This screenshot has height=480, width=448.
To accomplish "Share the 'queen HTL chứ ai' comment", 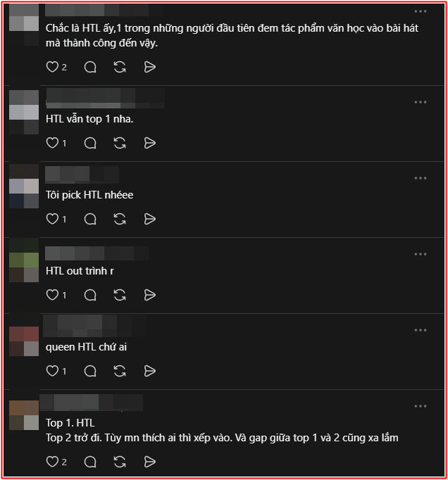I will pyautogui.click(x=149, y=371).
